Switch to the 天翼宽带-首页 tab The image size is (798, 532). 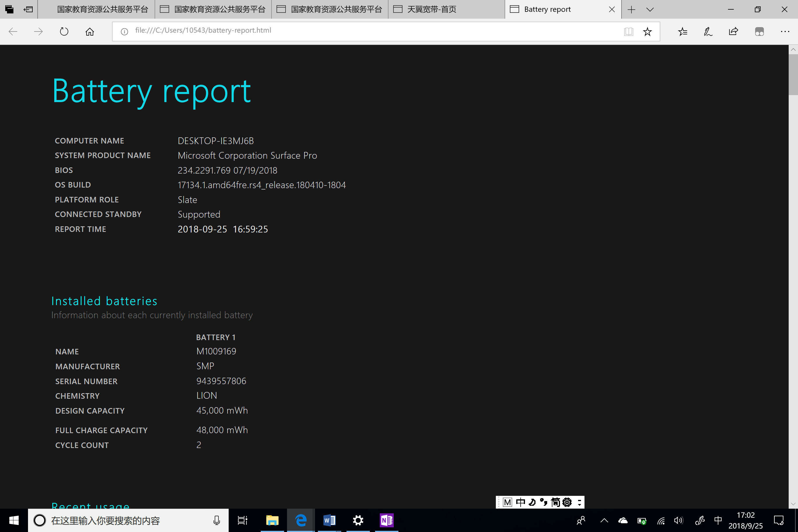coord(447,10)
